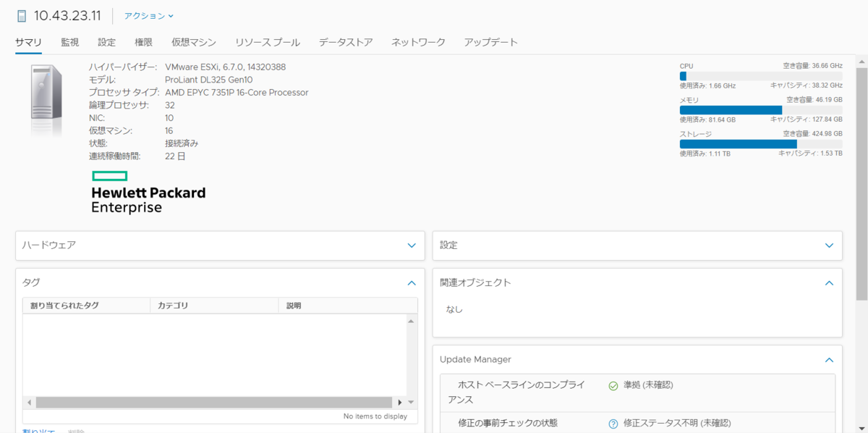
Task: Select the サマリ tab
Action: (x=28, y=42)
